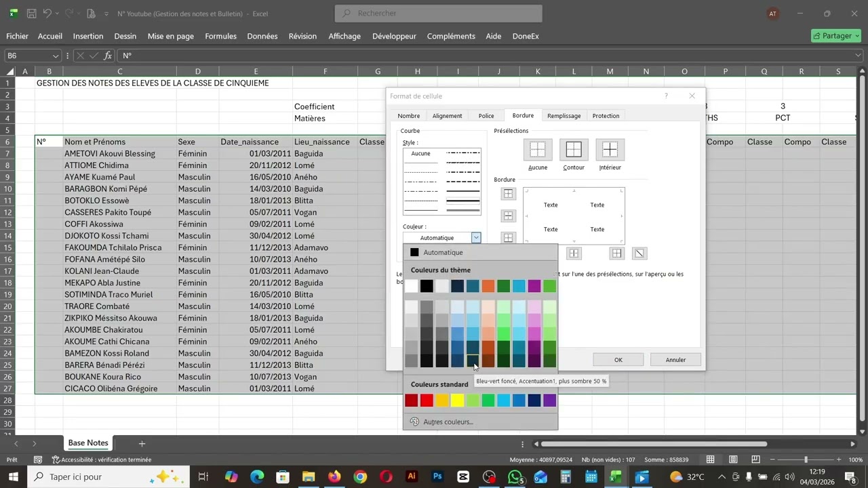This screenshot has width=868, height=488.
Task: Toggle the top border button
Action: 508,194
